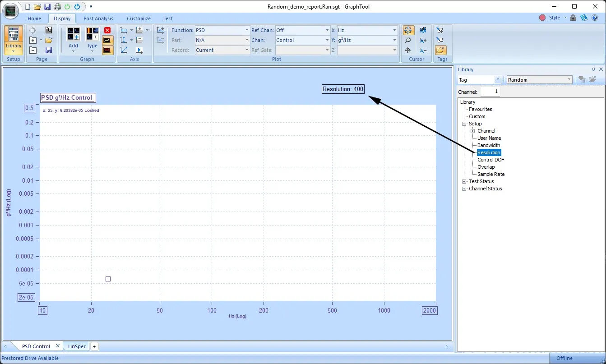The height and width of the screenshot is (364, 606).
Task: Click the add cursor icon
Action: tap(423, 40)
